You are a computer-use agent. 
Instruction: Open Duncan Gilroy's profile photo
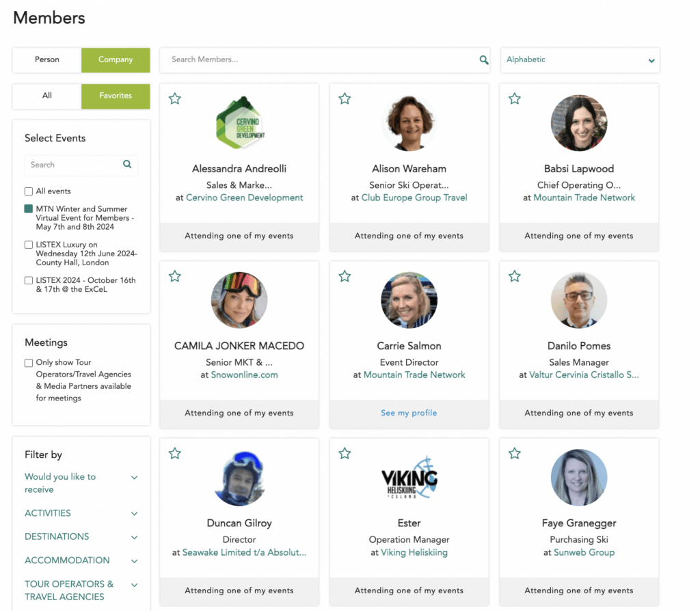239,478
